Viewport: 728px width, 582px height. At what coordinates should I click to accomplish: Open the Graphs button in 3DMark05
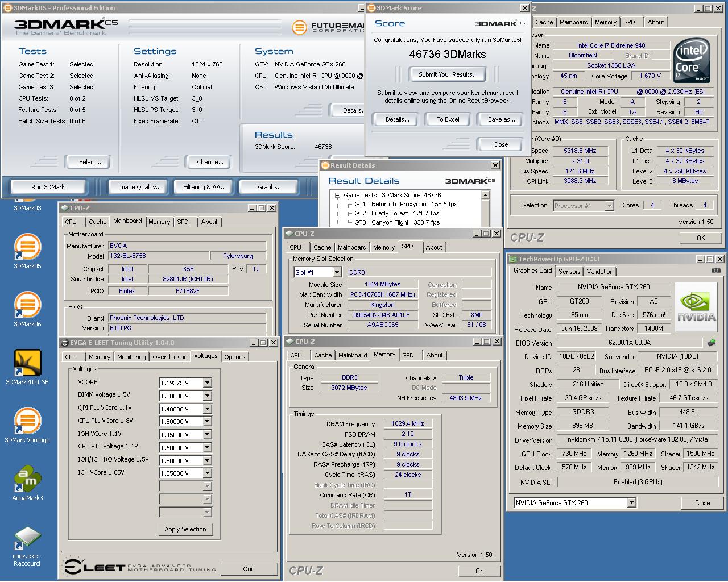270,187
